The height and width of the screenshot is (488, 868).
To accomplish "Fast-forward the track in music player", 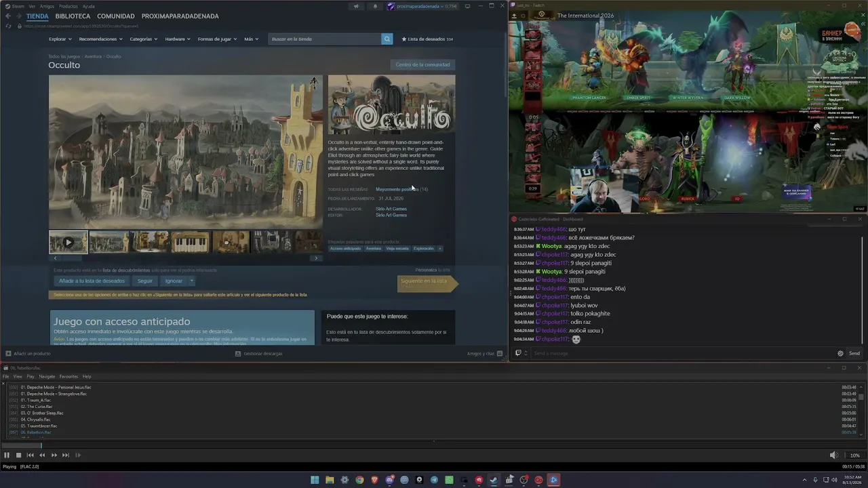I will click(x=54, y=455).
